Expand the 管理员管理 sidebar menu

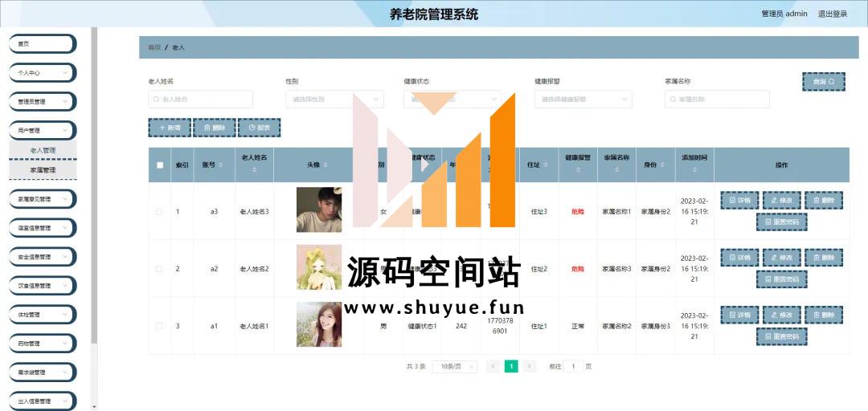pos(43,102)
